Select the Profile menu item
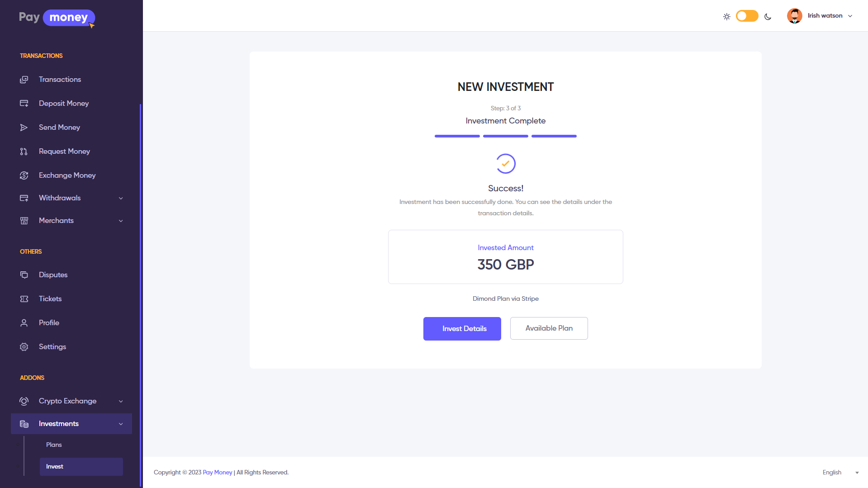Viewport: 868px width, 488px height. [x=49, y=323]
